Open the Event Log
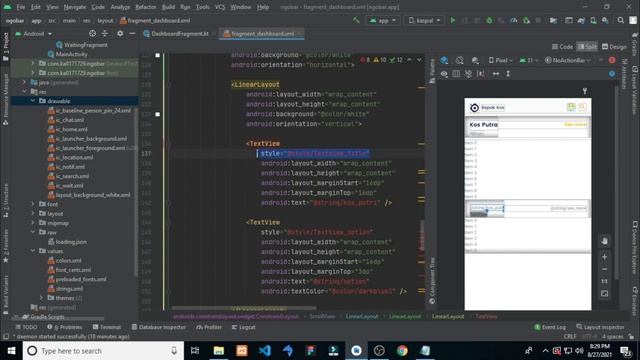The width and height of the screenshot is (640, 360). 550,327
